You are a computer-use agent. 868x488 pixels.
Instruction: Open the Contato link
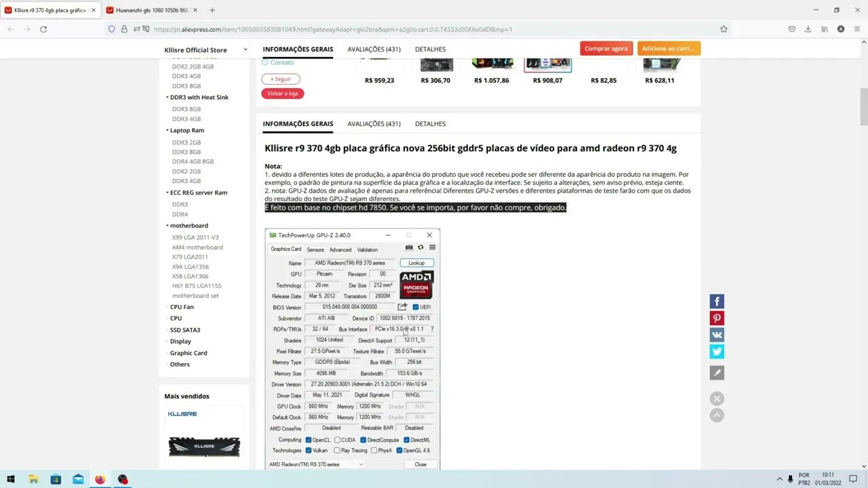(278, 62)
